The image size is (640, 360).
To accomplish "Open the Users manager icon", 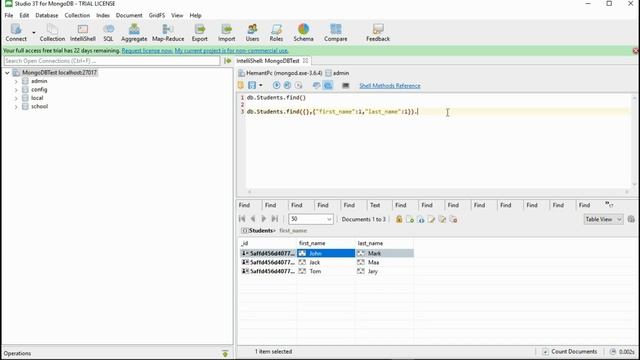I will coord(252,33).
